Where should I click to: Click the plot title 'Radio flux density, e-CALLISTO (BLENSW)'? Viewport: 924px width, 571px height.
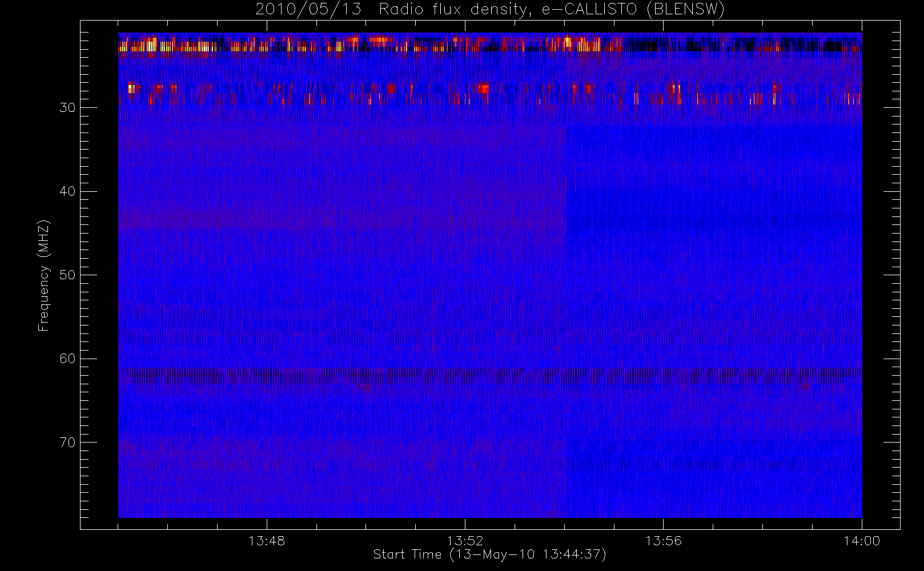click(552, 10)
